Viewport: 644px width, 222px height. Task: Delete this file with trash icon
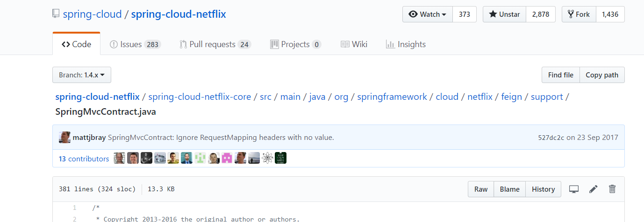click(612, 189)
